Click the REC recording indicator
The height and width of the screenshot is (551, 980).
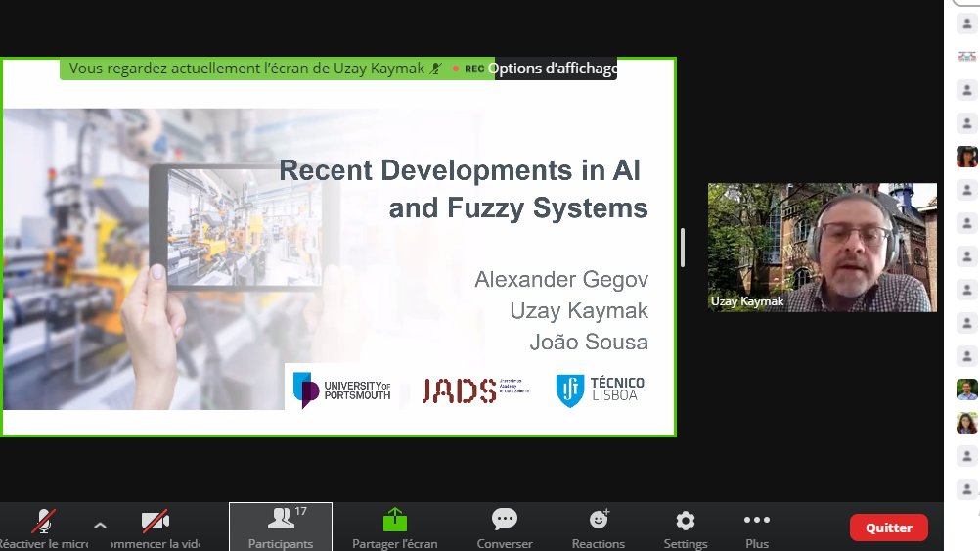468,69
